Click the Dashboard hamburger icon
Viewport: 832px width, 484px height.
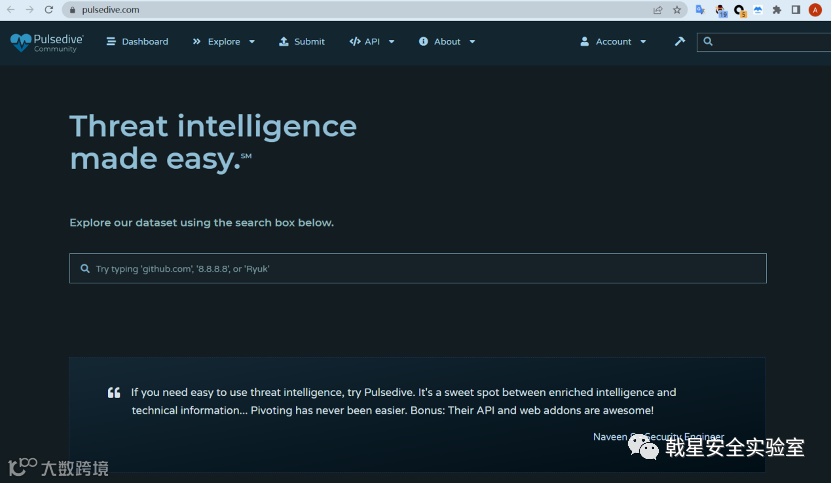click(111, 41)
